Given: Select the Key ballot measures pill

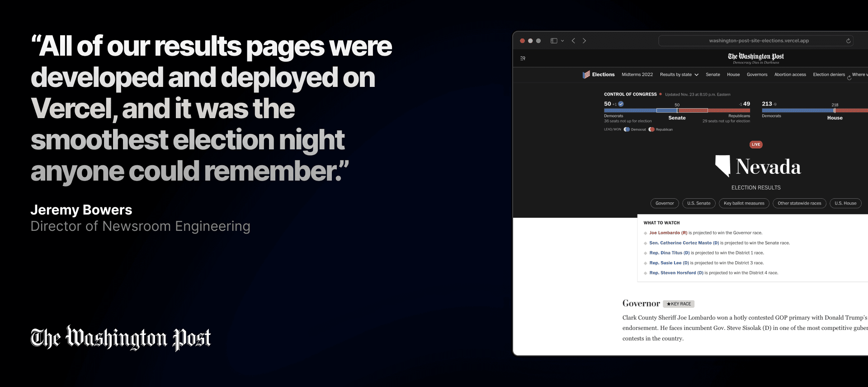Looking at the screenshot, I should click(x=744, y=203).
